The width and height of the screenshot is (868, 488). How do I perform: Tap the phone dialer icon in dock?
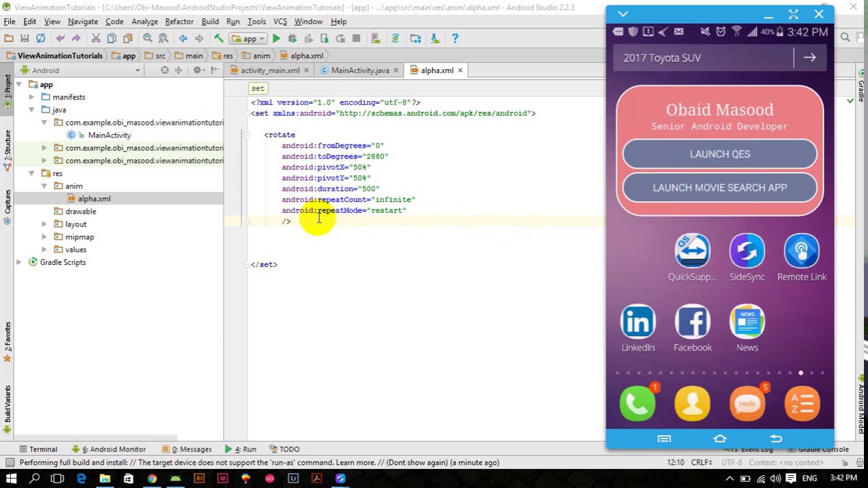click(637, 404)
